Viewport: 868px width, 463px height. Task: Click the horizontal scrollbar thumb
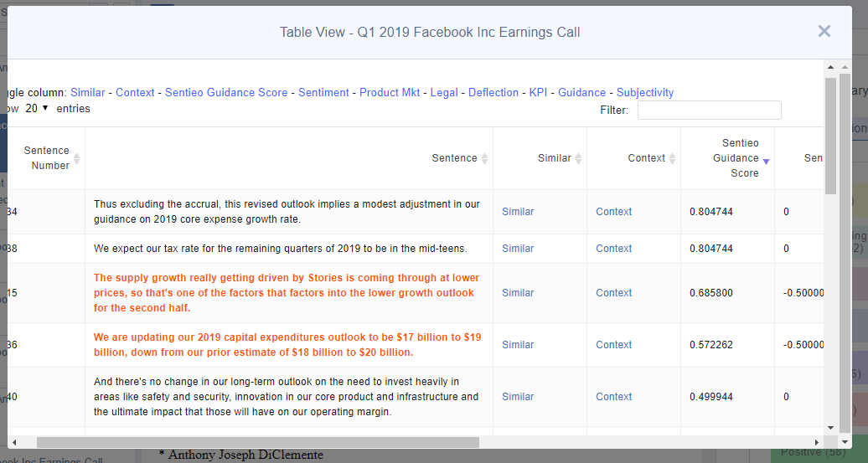click(258, 442)
